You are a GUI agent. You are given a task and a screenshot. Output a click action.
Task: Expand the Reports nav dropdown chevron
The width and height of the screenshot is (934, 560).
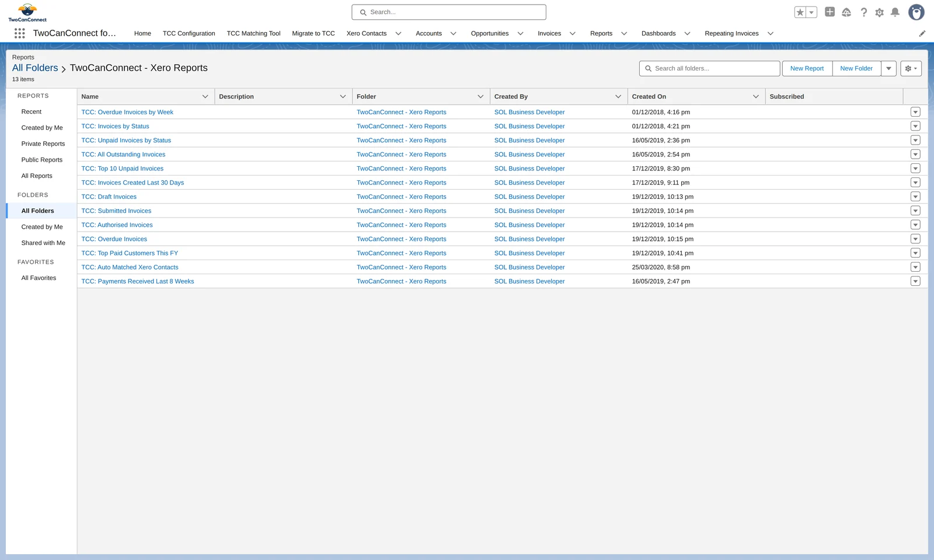[623, 34]
